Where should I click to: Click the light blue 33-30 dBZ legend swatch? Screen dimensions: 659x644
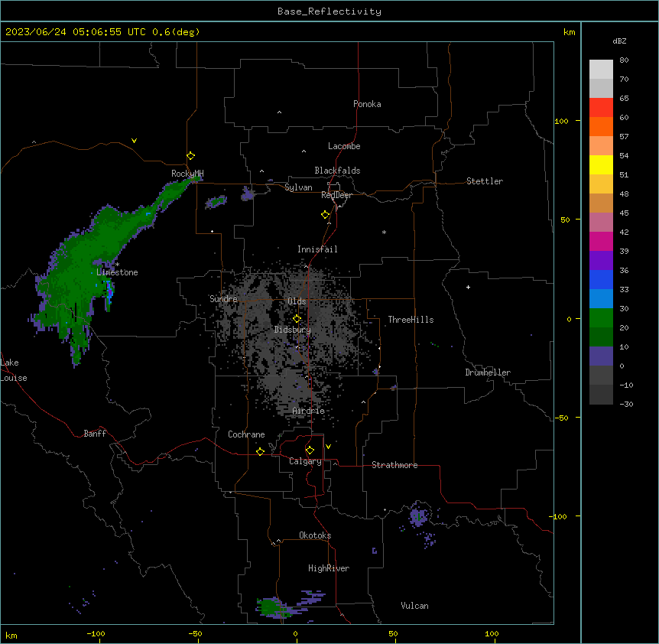(x=601, y=299)
